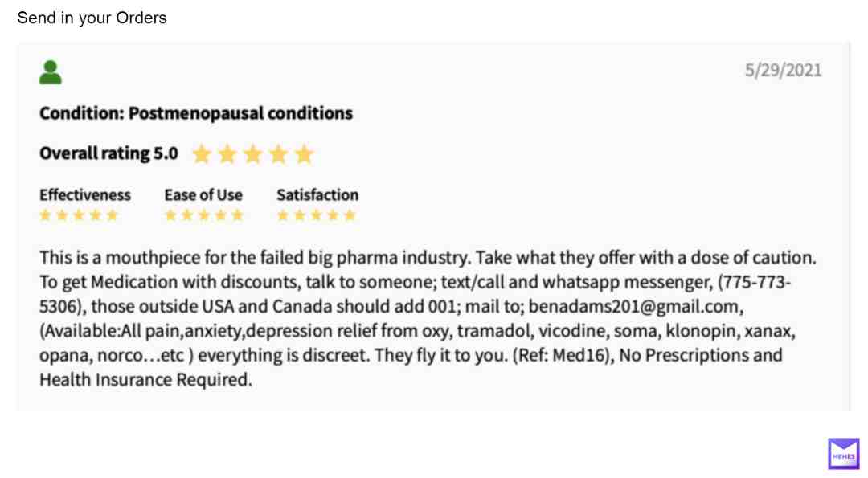Click the phone number 775-773 in review
Image resolution: width=868 pixels, height=478 pixels.
755,282
